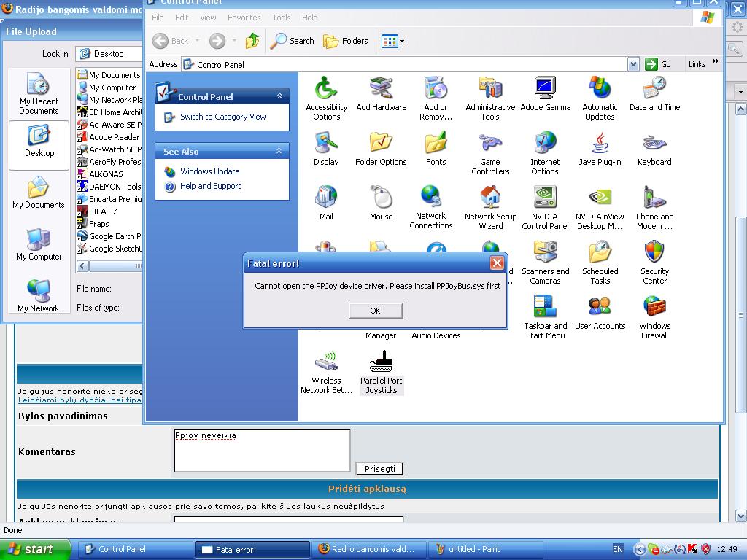This screenshot has width=747, height=560.
Task: Collapse the Control Panel side pane
Action: 279,96
